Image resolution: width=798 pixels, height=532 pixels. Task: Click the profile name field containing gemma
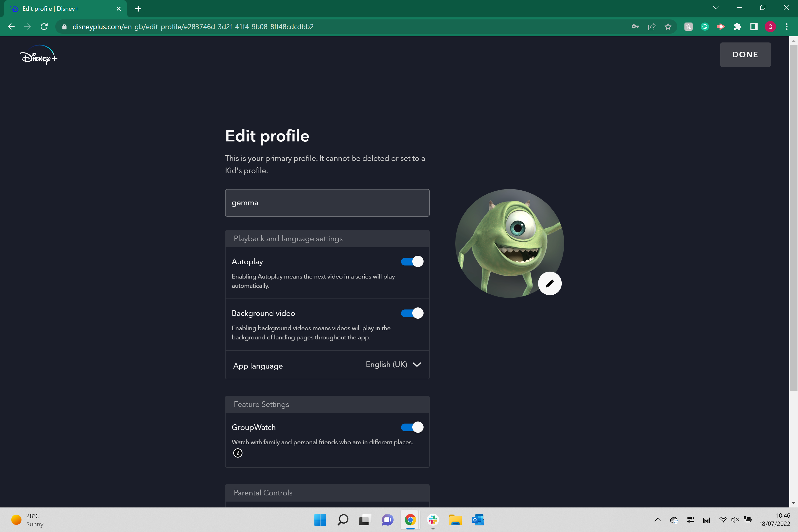click(x=327, y=203)
